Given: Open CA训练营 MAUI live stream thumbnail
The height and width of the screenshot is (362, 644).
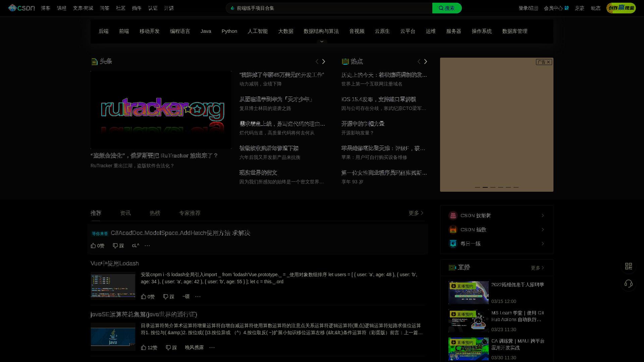Looking at the screenshot, I should coord(469,349).
